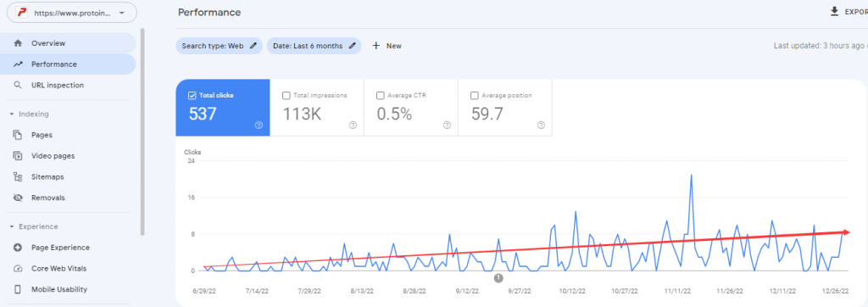868x307 pixels.
Task: Click the Clicks axis title
Action: [x=192, y=152]
